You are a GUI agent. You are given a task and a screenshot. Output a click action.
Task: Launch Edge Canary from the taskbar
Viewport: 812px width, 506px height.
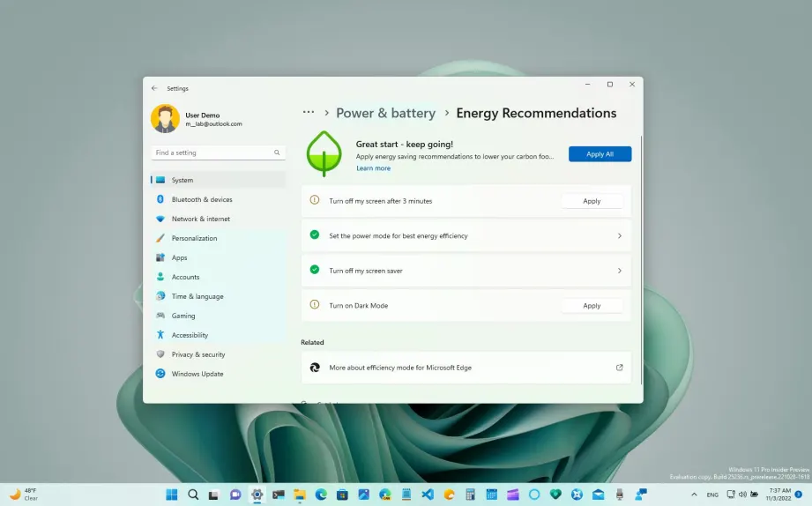(385, 495)
